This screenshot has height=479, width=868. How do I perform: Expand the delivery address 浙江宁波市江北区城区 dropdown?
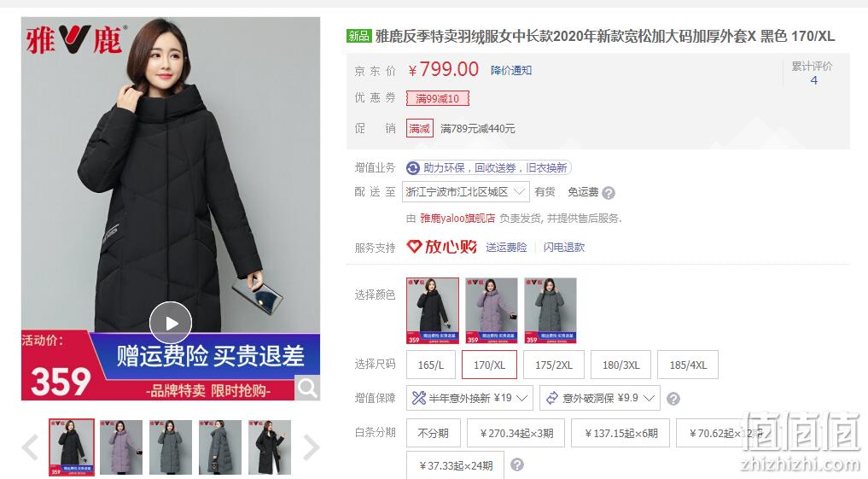coord(465,192)
